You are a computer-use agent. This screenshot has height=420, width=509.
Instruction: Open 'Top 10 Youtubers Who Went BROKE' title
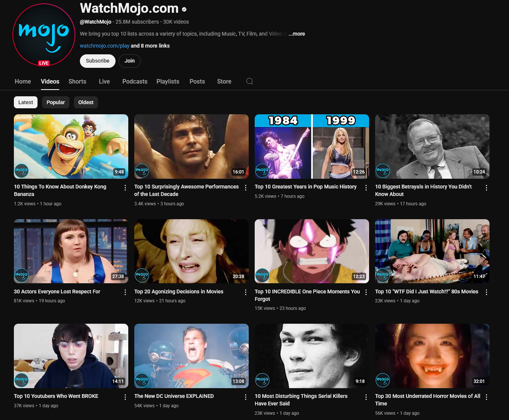pos(56,396)
